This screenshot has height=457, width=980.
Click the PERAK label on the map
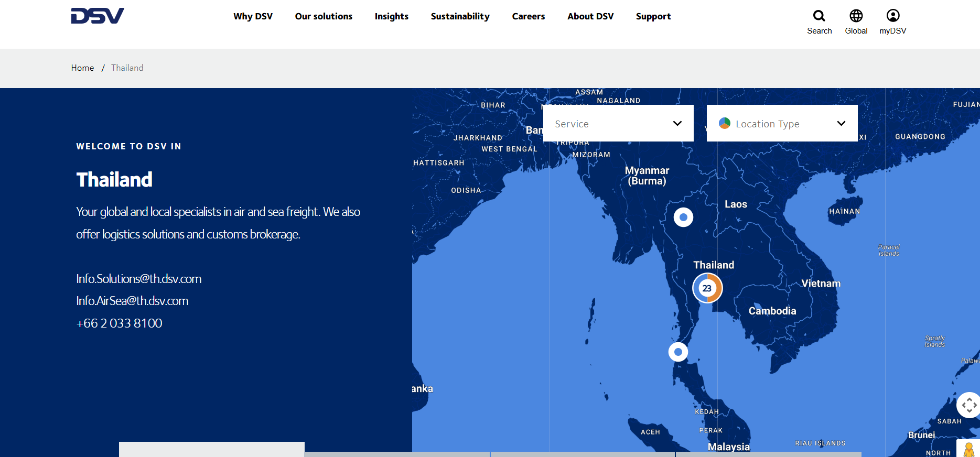pyautogui.click(x=711, y=430)
